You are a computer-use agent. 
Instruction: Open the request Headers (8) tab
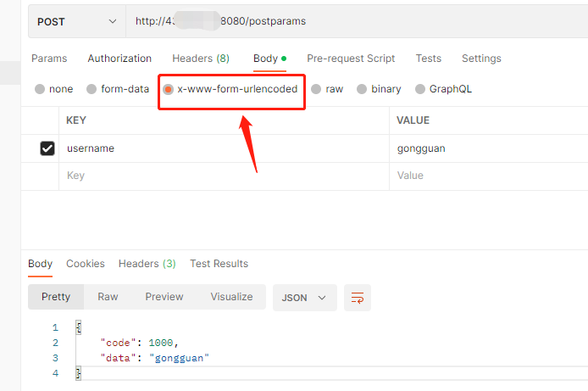201,59
